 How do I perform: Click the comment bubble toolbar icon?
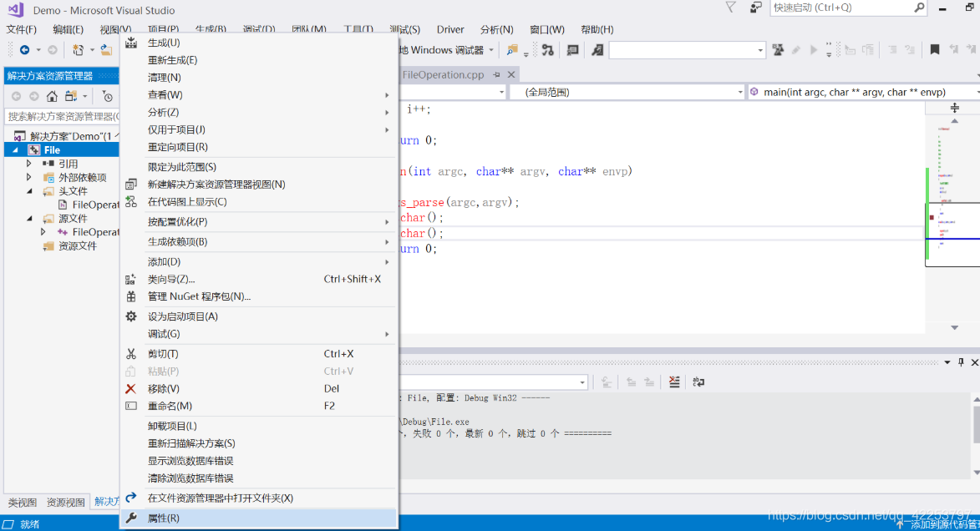click(x=572, y=50)
